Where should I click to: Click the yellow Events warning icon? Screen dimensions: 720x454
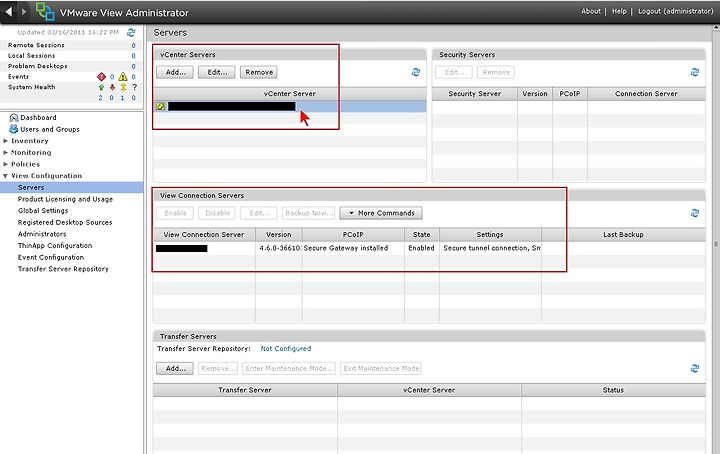pos(123,77)
